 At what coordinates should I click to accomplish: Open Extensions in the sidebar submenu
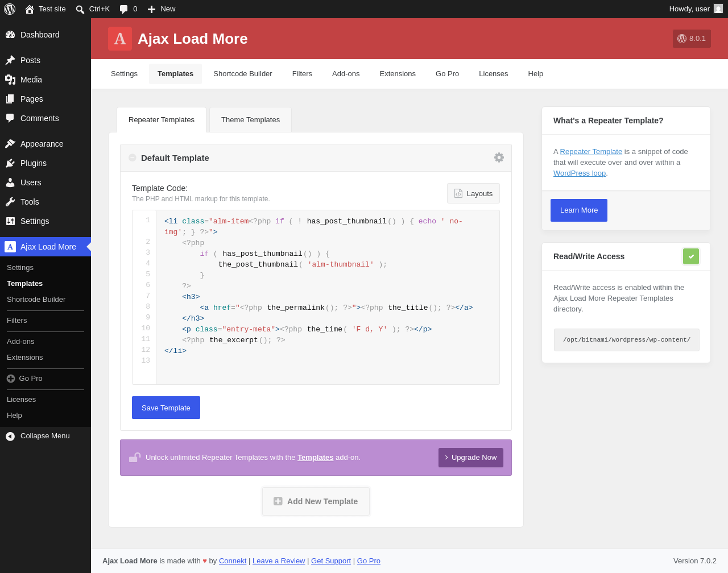[x=25, y=358]
